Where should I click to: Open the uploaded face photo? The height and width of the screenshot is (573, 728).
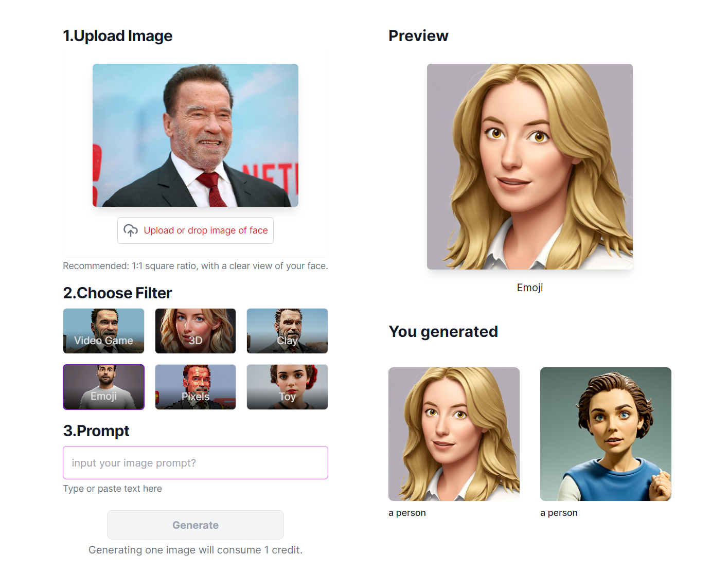196,135
